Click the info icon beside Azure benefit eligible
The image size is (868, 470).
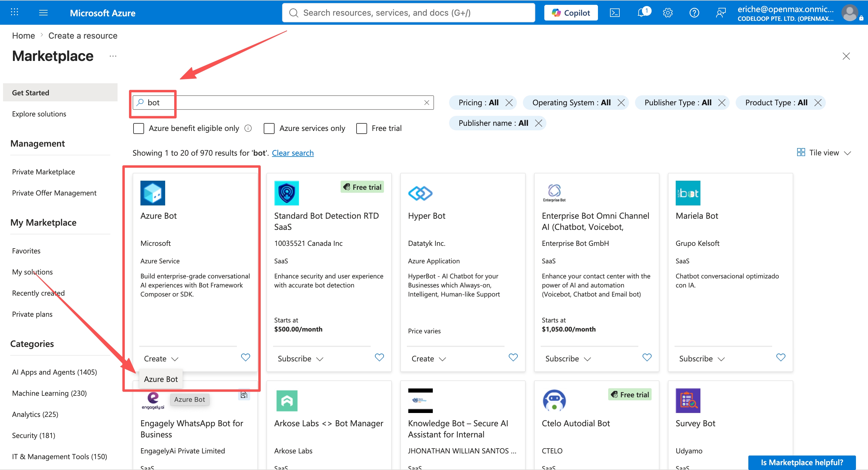(248, 128)
